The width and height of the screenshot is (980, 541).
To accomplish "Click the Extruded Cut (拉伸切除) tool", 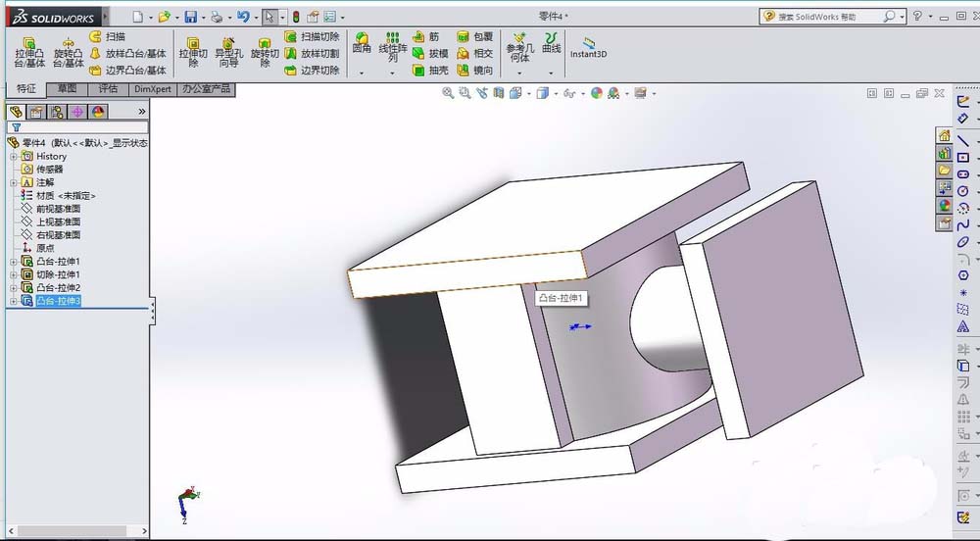I will point(193,53).
